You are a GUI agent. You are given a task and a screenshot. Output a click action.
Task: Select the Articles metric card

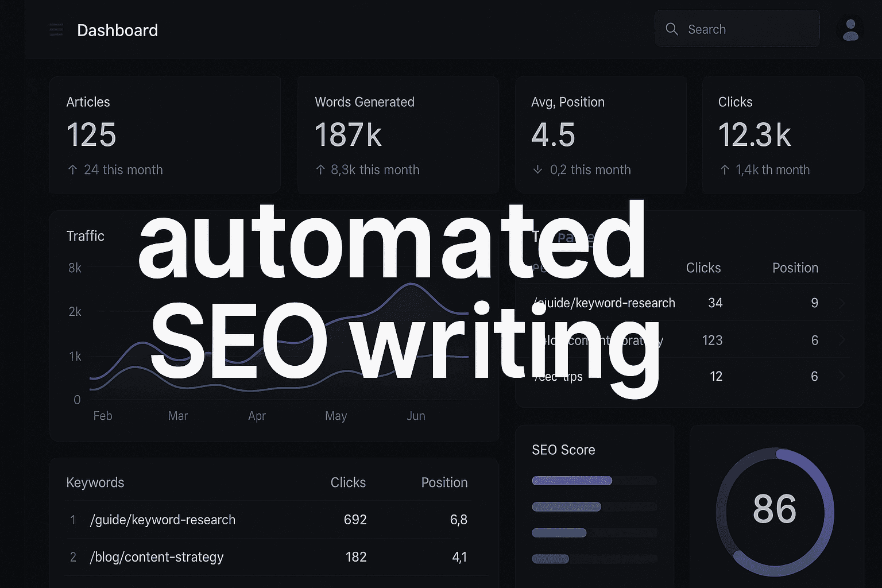pos(165,135)
